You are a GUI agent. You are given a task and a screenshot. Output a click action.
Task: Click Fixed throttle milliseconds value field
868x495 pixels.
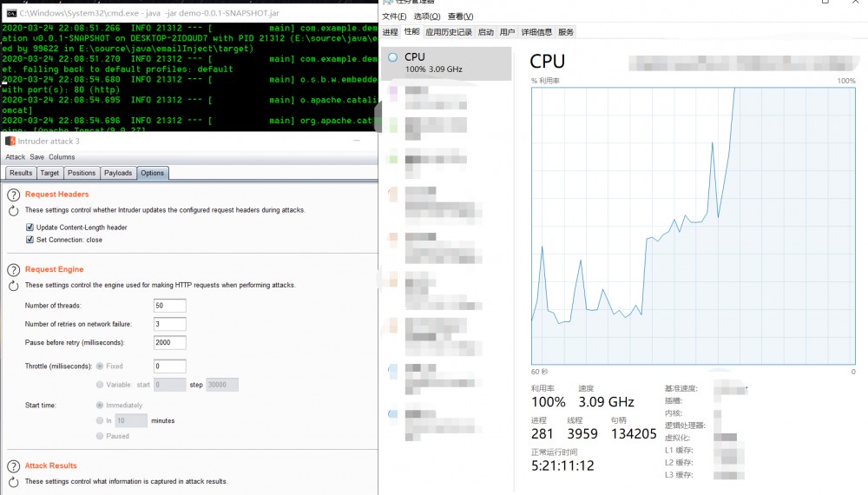pos(170,366)
